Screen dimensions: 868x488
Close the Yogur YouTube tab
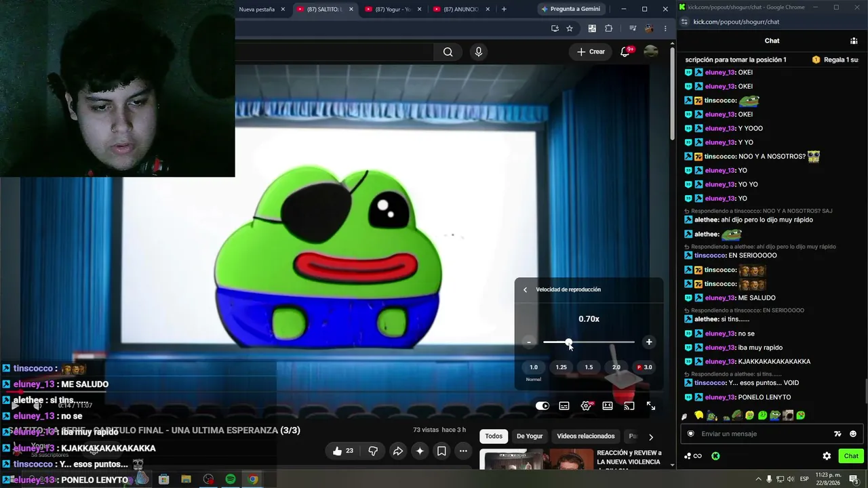[420, 9]
